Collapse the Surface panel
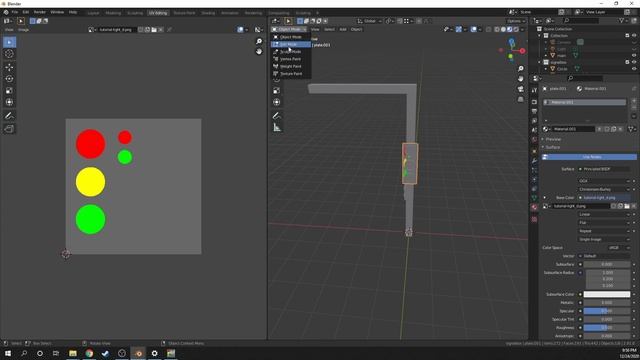This screenshot has width=640, height=360. 553,147
